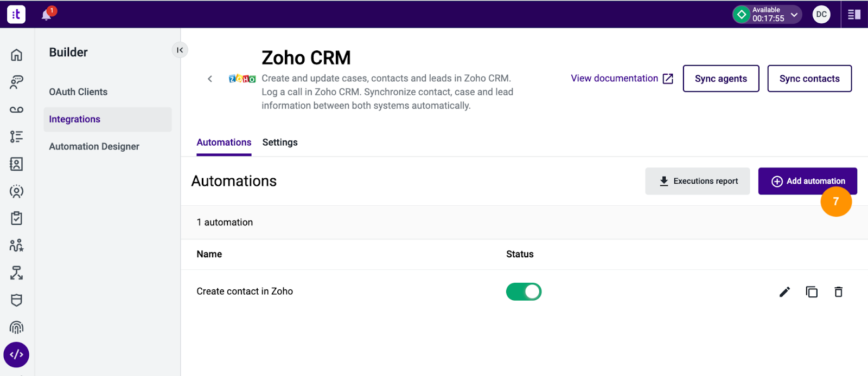This screenshot has width=868, height=376.
Task: Open OAuth Clients in Builder menu
Action: 78,92
